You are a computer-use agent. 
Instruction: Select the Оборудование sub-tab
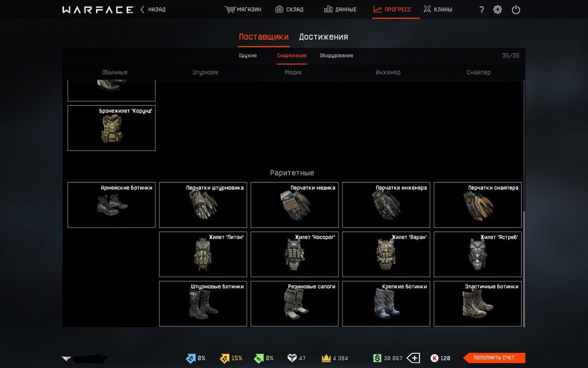click(x=336, y=56)
